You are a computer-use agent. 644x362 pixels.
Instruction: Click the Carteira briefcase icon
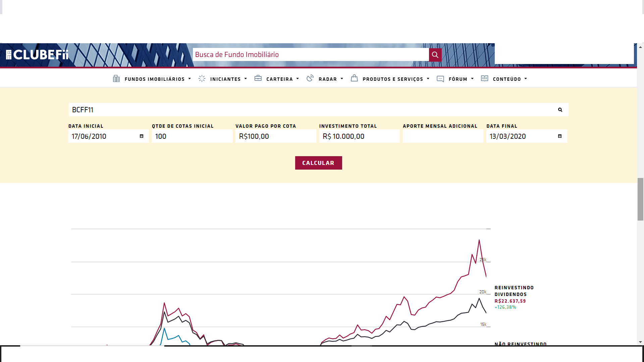pos(258,78)
